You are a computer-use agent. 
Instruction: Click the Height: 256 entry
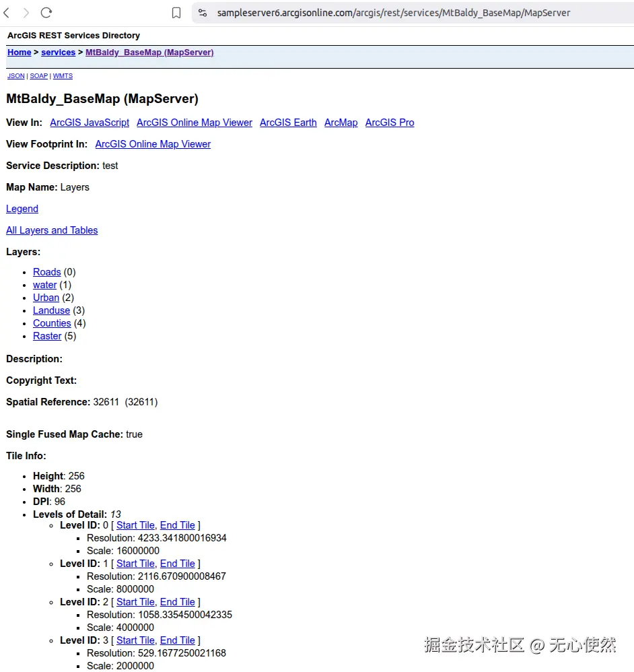59,476
